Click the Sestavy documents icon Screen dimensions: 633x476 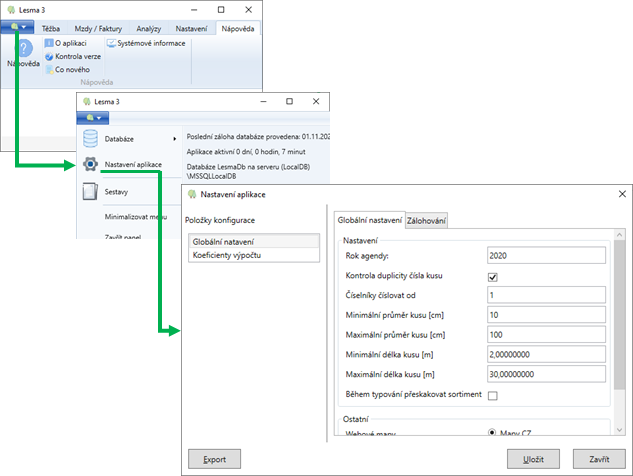[90, 190]
